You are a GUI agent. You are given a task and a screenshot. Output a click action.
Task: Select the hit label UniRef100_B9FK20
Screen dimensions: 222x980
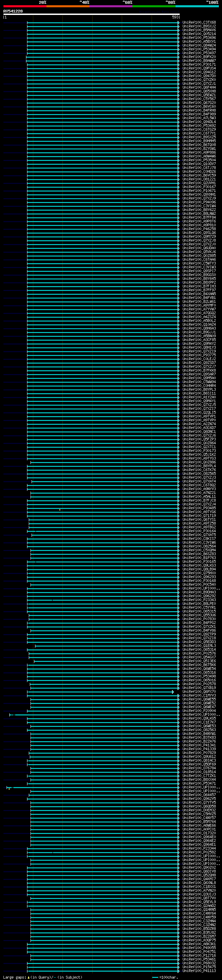pyautogui.click(x=199, y=57)
